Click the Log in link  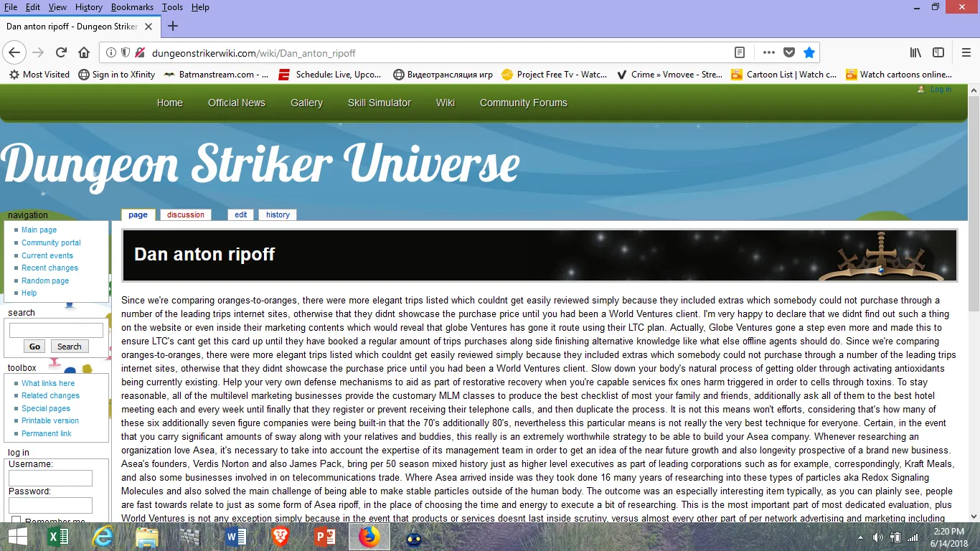click(x=941, y=90)
